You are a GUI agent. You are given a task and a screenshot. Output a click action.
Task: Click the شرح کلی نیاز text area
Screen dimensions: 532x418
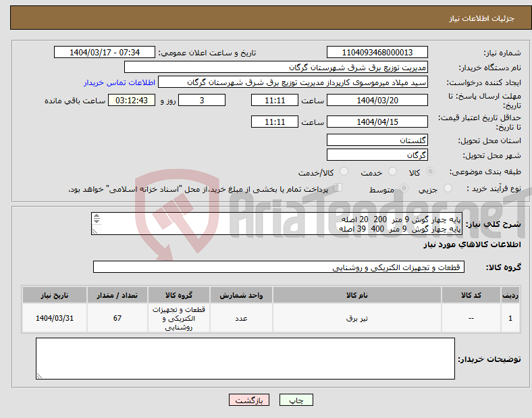tap(277, 224)
